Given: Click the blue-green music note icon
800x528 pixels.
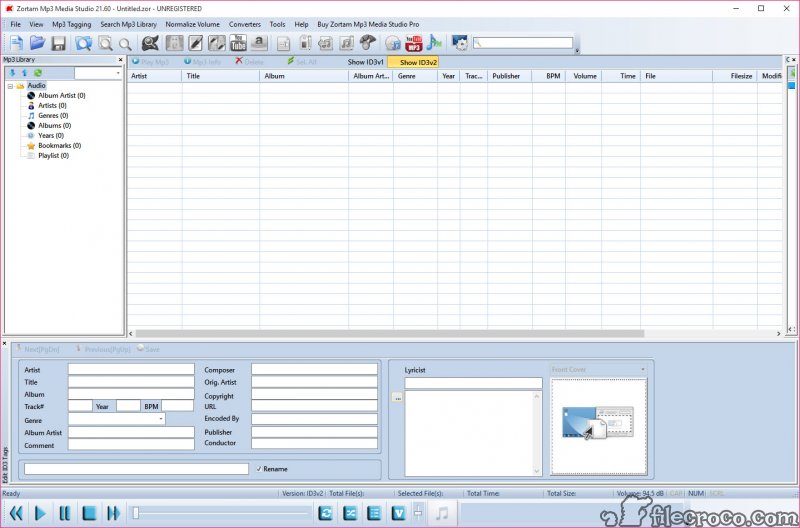Looking at the screenshot, I should pyautogui.click(x=434, y=43).
